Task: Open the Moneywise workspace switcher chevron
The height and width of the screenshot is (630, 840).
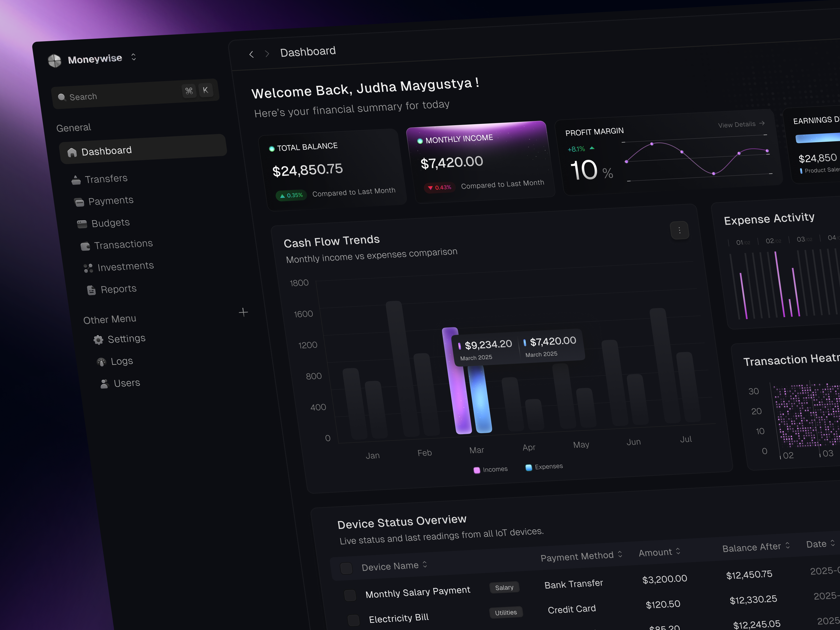Action: 134,57
